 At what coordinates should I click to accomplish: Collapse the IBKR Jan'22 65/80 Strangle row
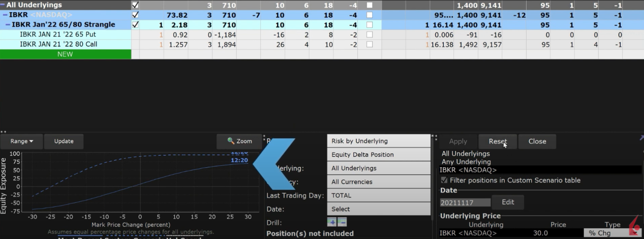click(8, 24)
